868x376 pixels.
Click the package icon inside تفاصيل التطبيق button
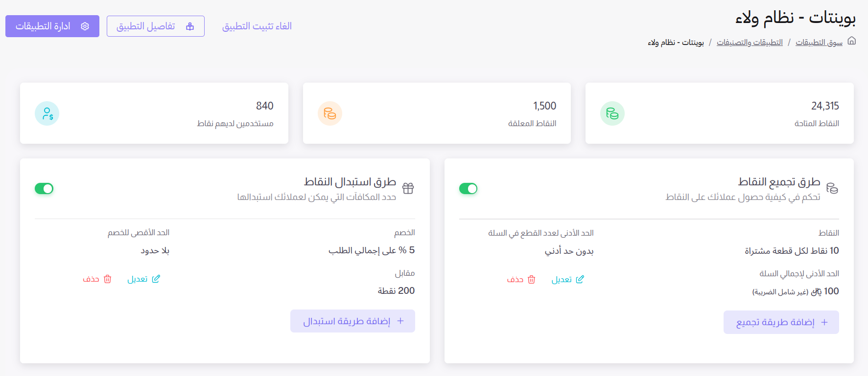point(189,26)
